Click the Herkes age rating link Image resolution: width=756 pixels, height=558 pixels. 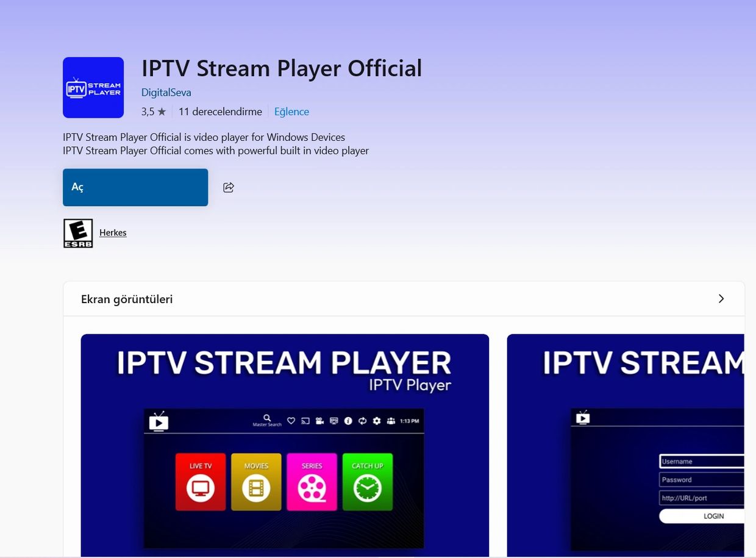113,233
